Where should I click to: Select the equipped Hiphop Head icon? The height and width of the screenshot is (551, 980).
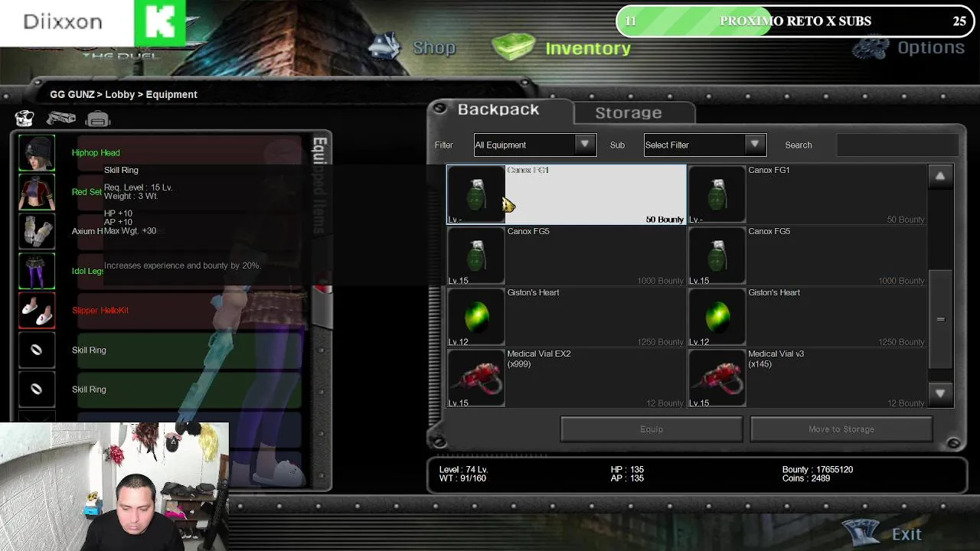(x=37, y=152)
